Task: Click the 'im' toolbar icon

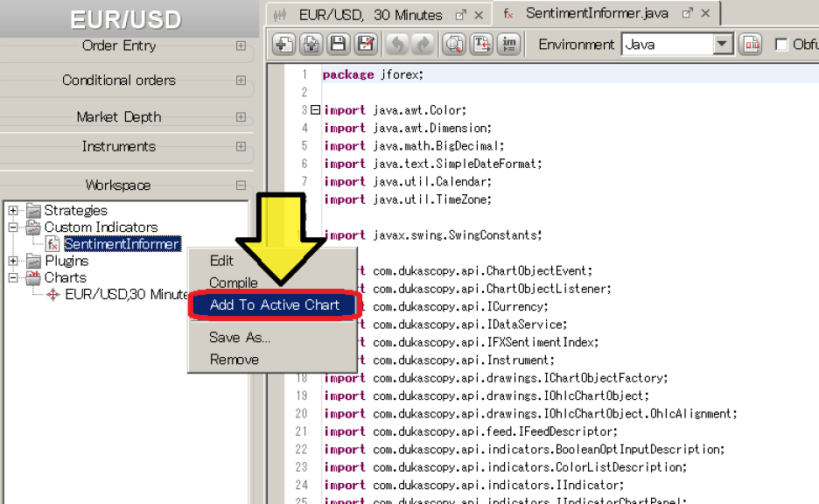Action: (508, 45)
